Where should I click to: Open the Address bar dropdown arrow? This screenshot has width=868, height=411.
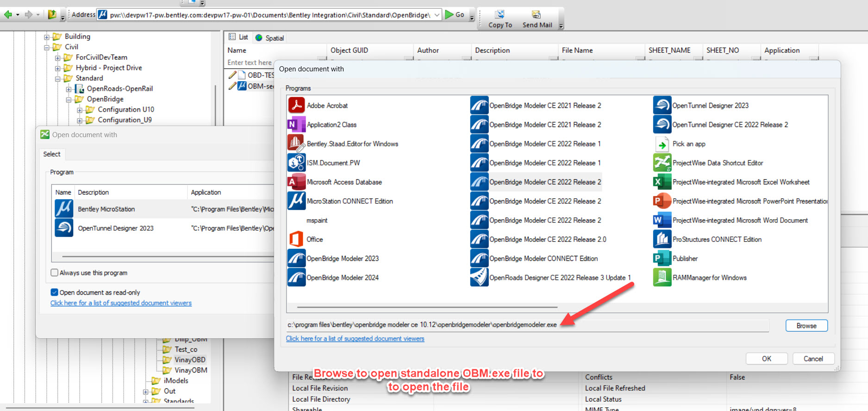point(437,15)
